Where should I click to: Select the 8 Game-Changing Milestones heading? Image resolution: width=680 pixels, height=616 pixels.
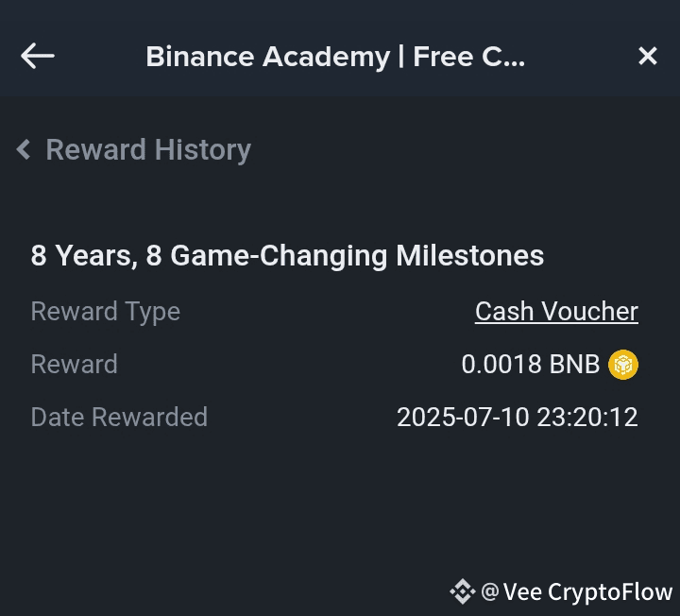tap(287, 255)
